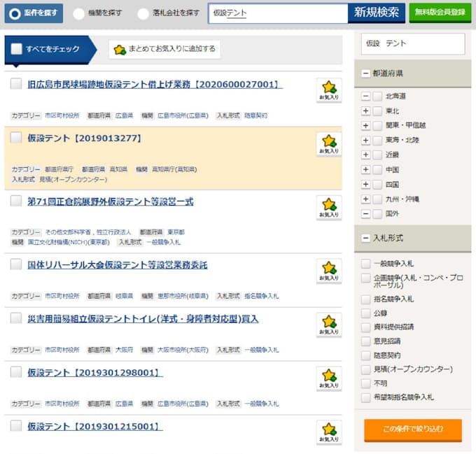476x454 pixels.
Task: Select the 機関を探す radio option
Action: coord(78,13)
